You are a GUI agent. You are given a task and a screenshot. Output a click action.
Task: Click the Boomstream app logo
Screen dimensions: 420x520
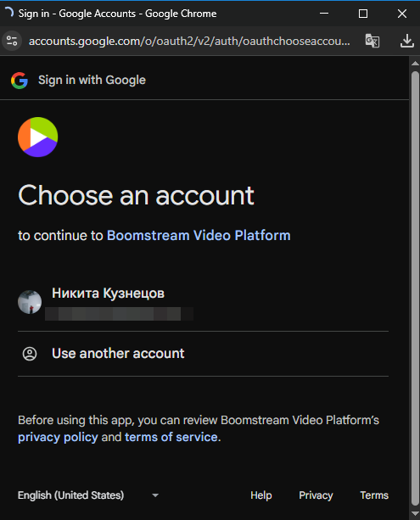[38, 137]
